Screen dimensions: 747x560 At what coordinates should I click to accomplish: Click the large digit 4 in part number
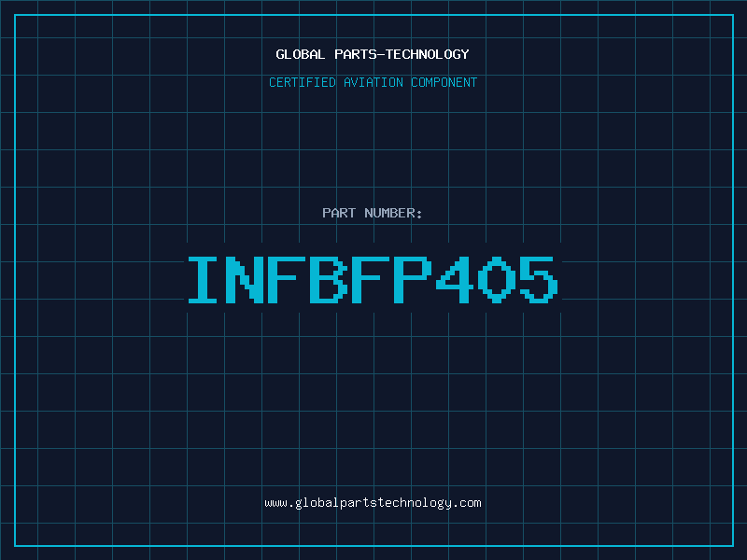455,280
